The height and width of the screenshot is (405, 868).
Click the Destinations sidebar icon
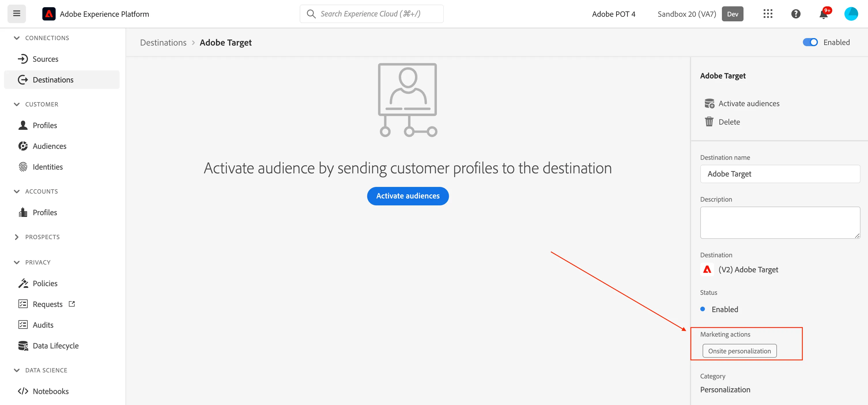pyautogui.click(x=23, y=80)
